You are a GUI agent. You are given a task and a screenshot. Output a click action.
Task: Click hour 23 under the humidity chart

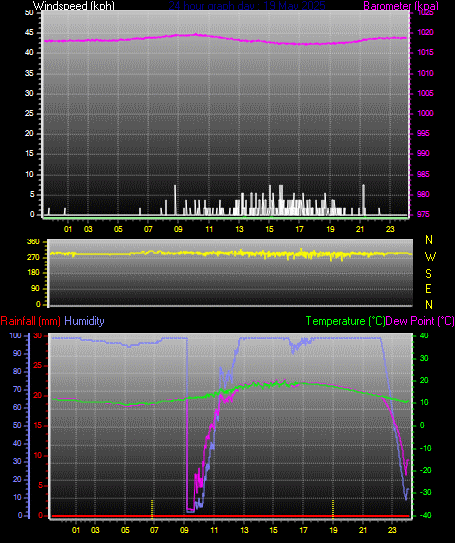[392, 530]
